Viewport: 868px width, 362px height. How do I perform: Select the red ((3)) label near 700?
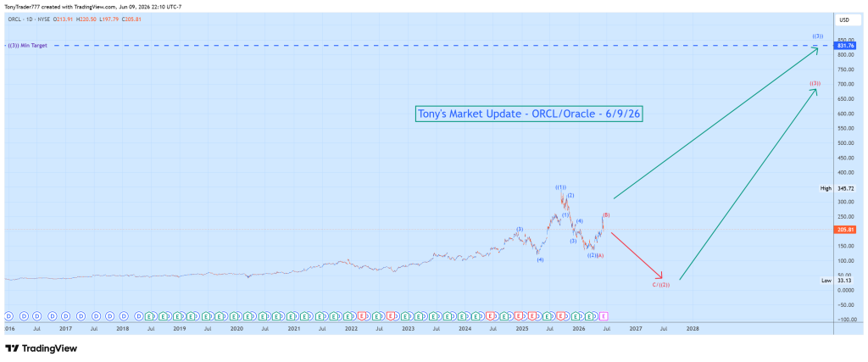pyautogui.click(x=815, y=83)
